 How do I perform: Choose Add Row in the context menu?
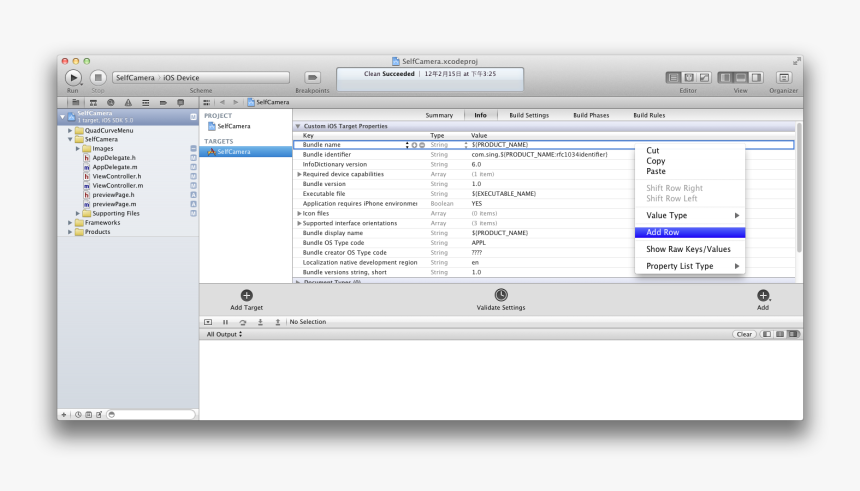[x=690, y=233]
